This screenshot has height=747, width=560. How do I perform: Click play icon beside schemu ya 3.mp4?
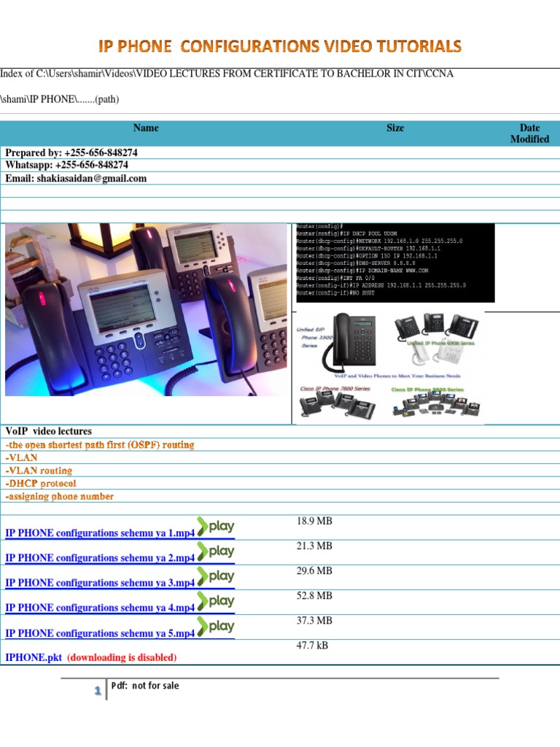pyautogui.click(x=216, y=576)
